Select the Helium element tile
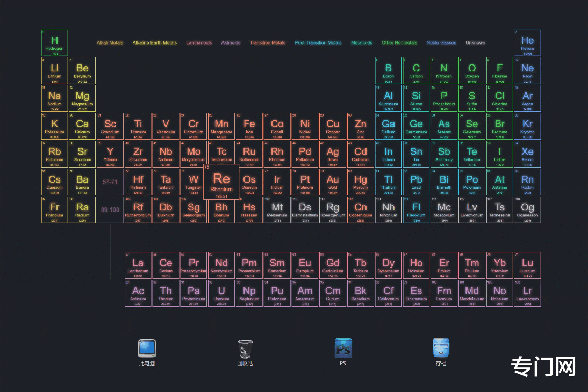This screenshot has width=588, height=392. 527,43
